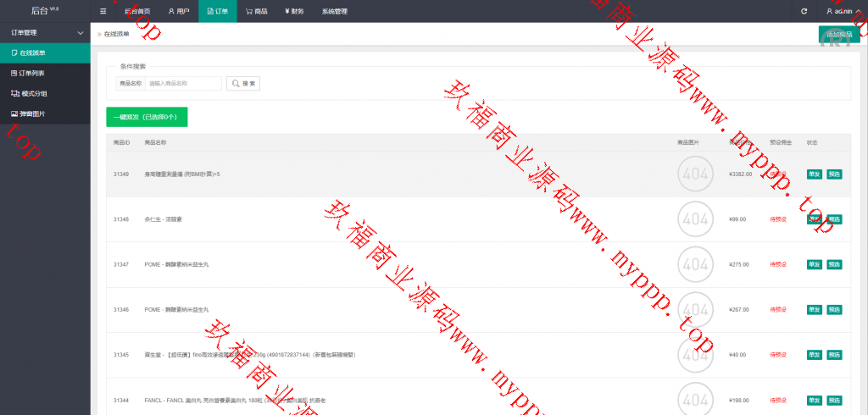The height and width of the screenshot is (415, 868).
Task: Open the 财务 top menu
Action: point(294,11)
